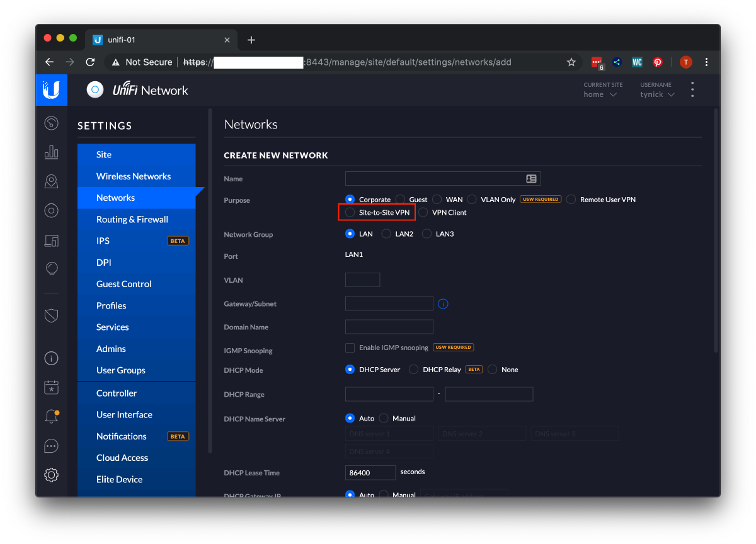The image size is (756, 544).
Task: Click the Domain Name input field
Action: [389, 327]
